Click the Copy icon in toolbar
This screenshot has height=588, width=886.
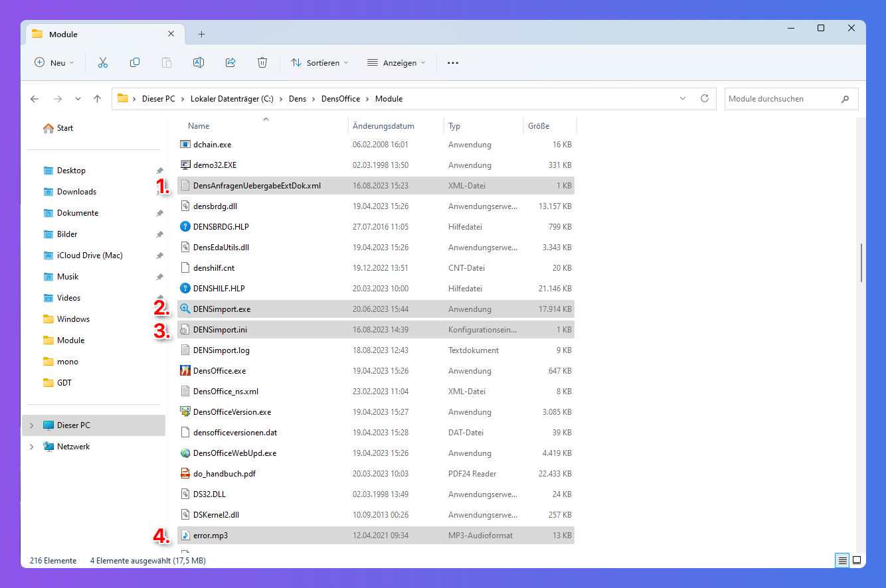click(135, 62)
